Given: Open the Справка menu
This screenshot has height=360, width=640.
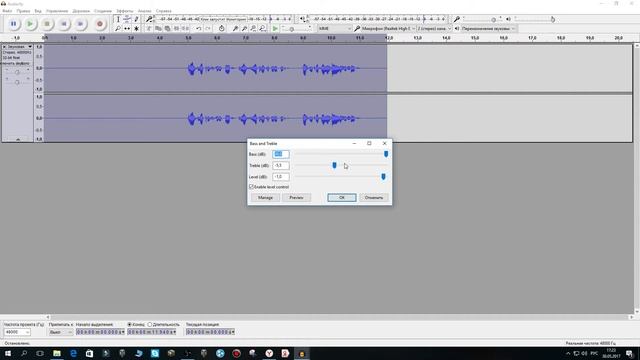Looking at the screenshot, I should (164, 11).
